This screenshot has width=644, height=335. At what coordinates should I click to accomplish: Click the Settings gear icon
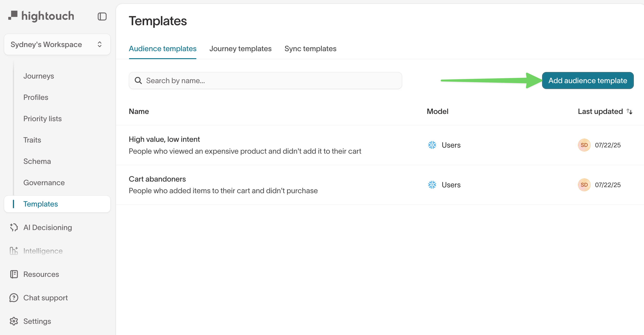click(14, 321)
